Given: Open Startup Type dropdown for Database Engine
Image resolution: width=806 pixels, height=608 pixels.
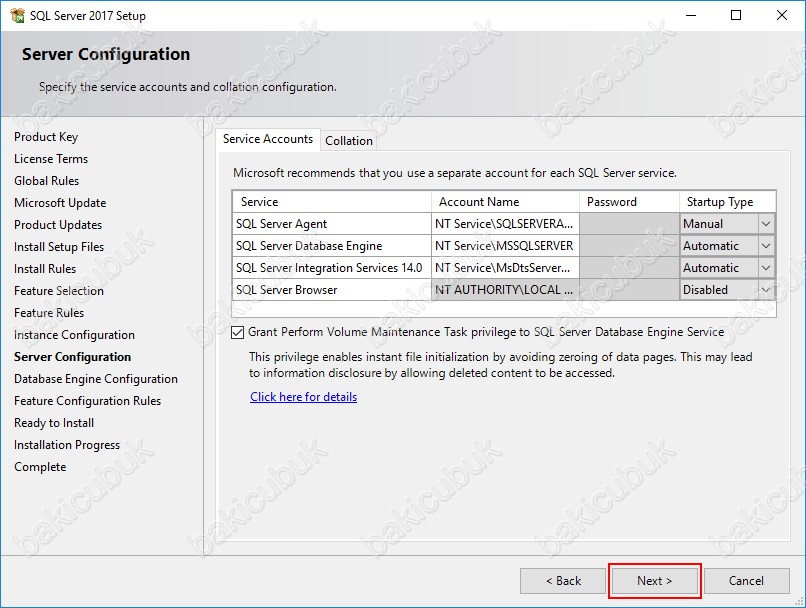Looking at the screenshot, I should pos(765,246).
